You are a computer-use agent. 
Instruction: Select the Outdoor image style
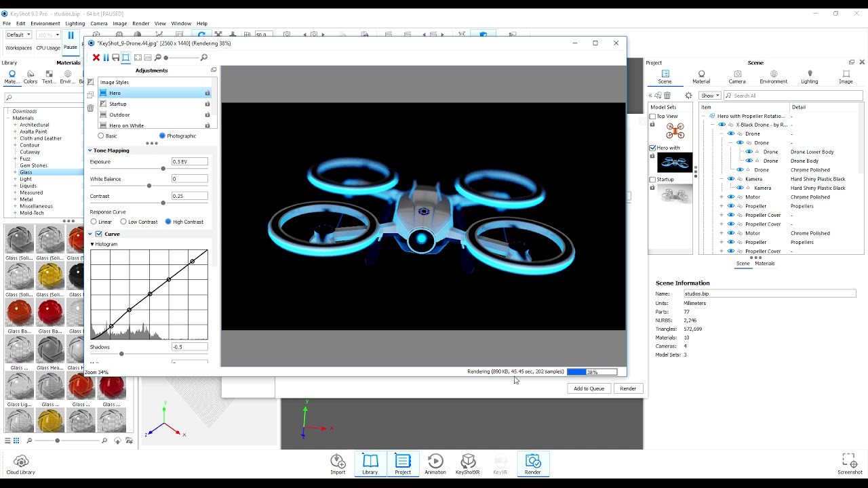(155, 115)
